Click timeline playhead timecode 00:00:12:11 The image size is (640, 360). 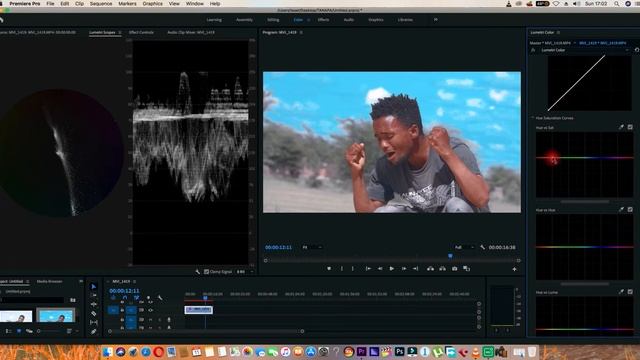(x=124, y=291)
